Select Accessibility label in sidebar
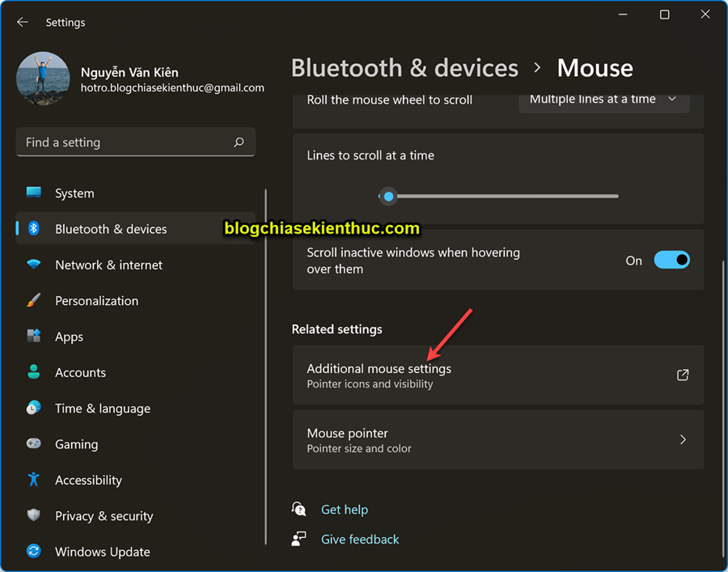Screen dimensions: 728x572 tap(88, 480)
